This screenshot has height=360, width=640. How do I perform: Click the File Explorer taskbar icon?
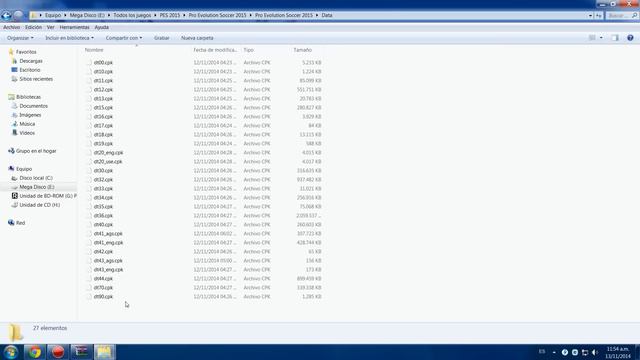[104, 352]
